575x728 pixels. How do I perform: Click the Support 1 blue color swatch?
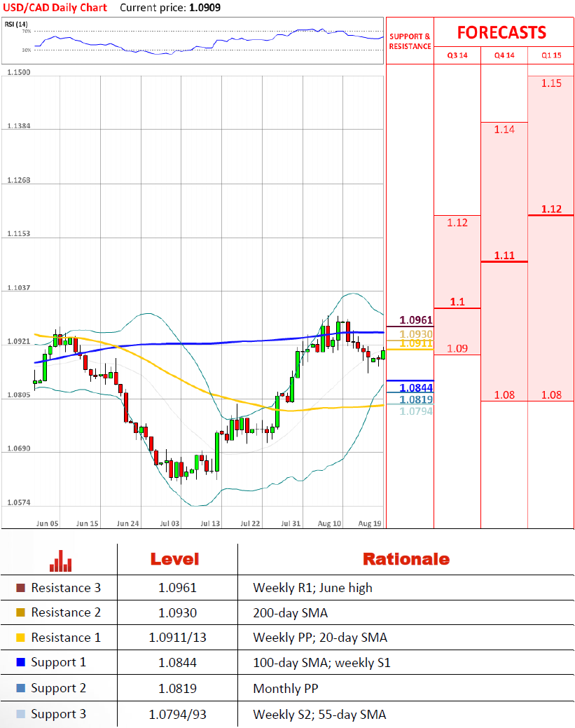20,662
